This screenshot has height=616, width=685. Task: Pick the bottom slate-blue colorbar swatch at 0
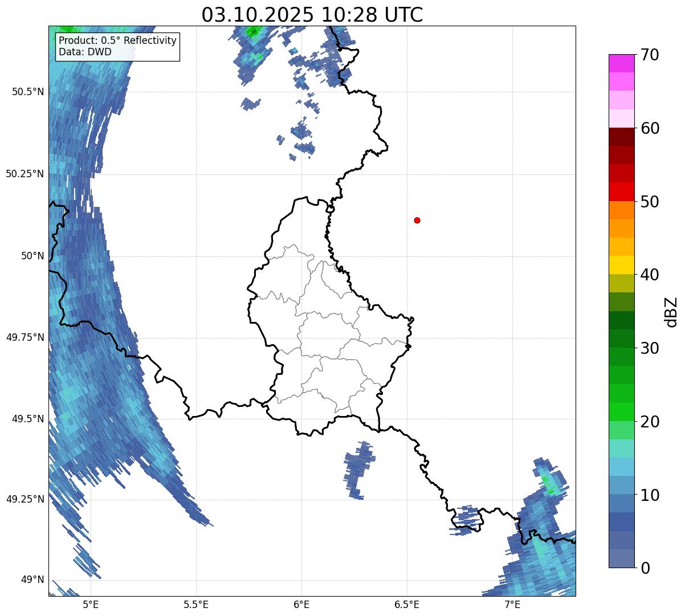point(621,558)
